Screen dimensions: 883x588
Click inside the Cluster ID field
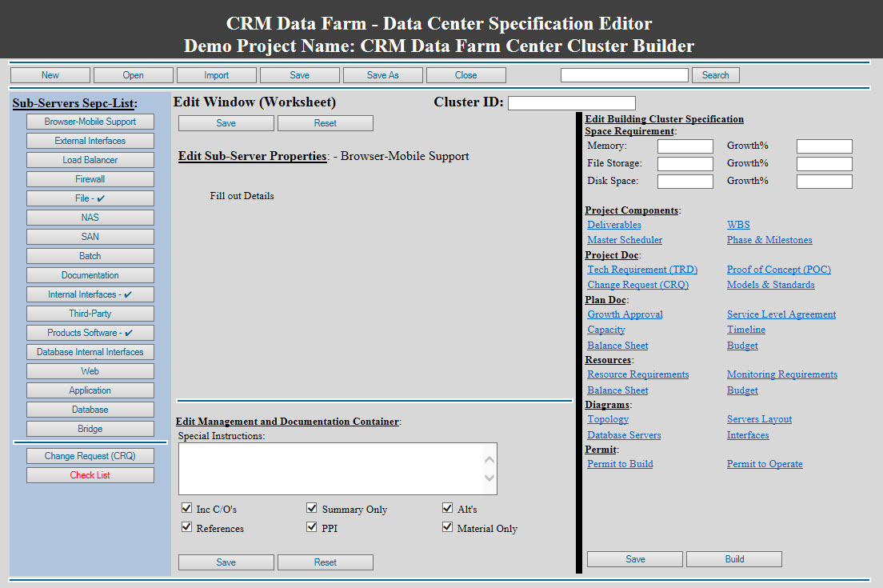pos(571,102)
